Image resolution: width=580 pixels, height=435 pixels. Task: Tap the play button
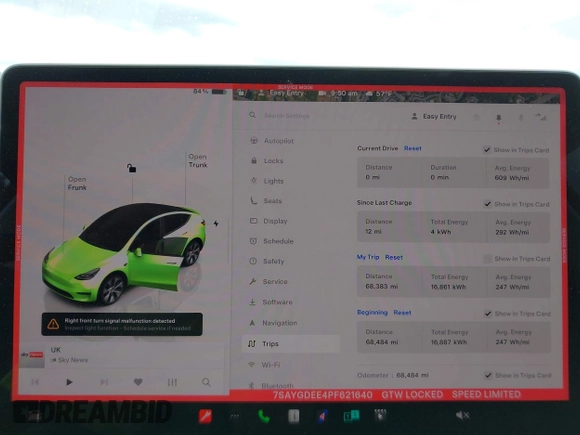(x=69, y=382)
